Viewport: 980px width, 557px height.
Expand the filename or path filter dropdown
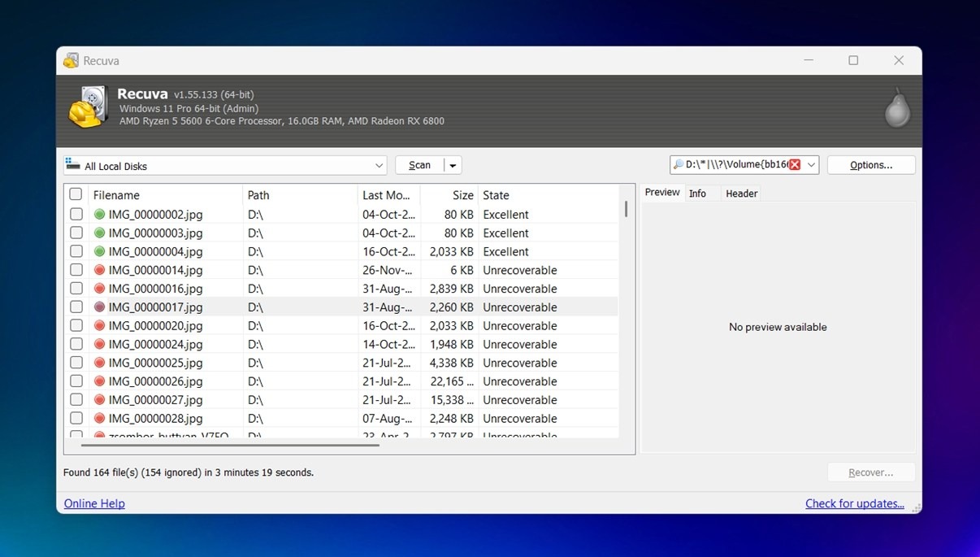pos(810,165)
